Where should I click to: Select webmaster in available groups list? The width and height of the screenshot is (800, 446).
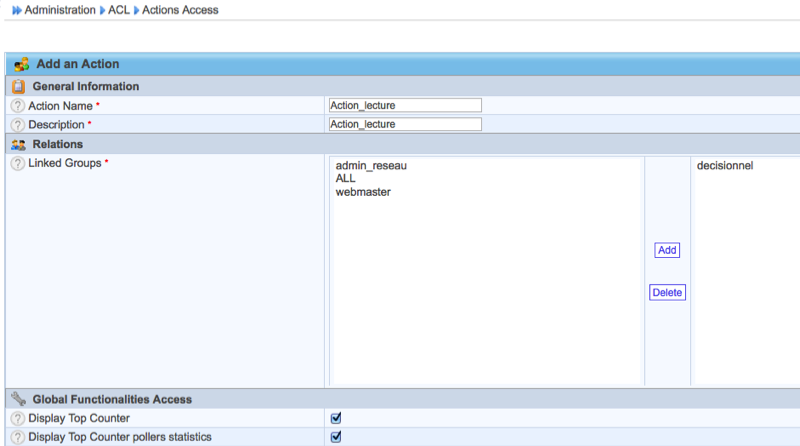pos(363,192)
